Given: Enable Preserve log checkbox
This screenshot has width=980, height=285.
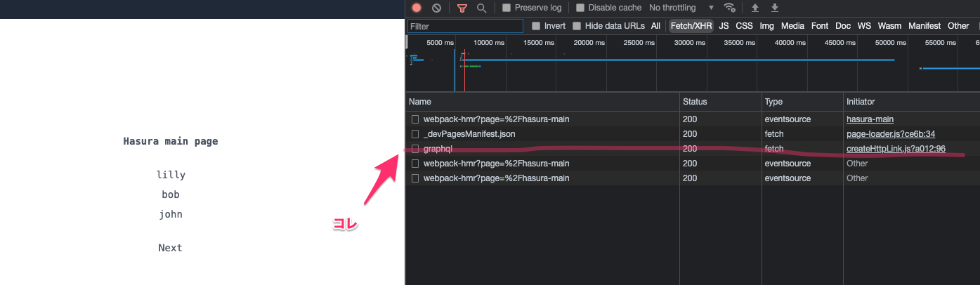Looking at the screenshot, I should click(x=507, y=8).
